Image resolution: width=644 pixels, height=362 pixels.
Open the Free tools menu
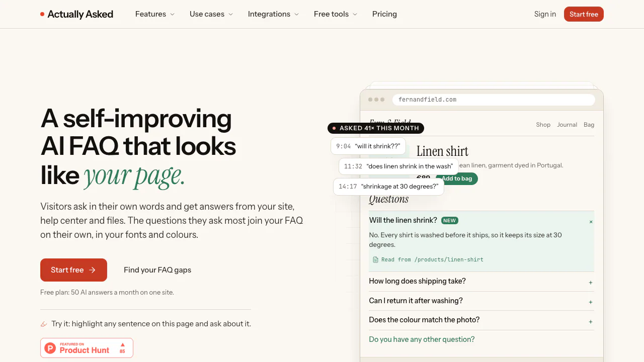point(336,14)
